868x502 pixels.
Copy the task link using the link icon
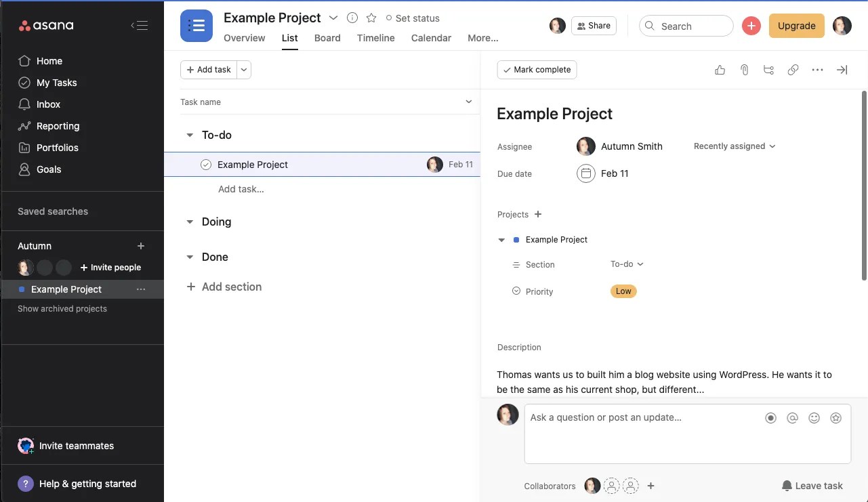tap(793, 69)
